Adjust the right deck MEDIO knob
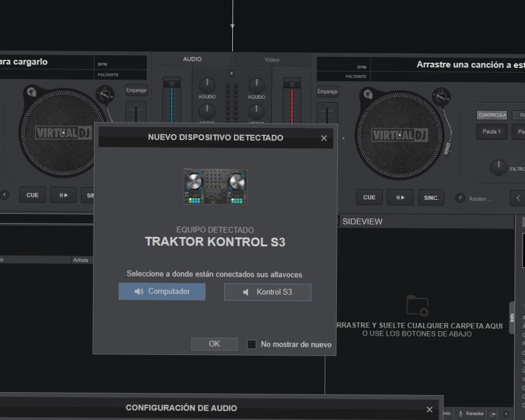Viewport: 525px width, 420px height. point(257,112)
